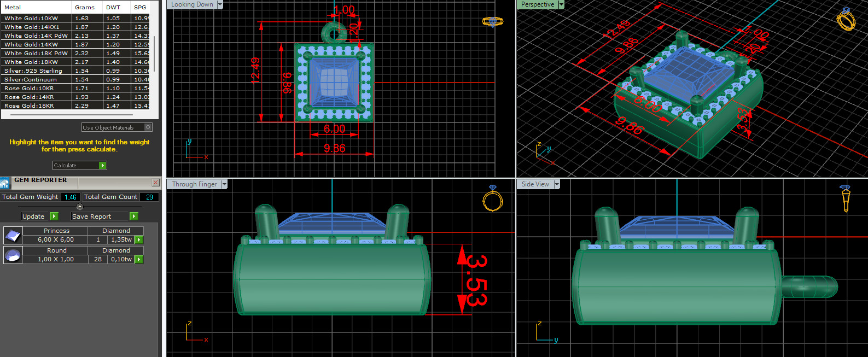868x357 pixels.
Task: Click the 1.49 DWT value cell
Action: (x=117, y=53)
